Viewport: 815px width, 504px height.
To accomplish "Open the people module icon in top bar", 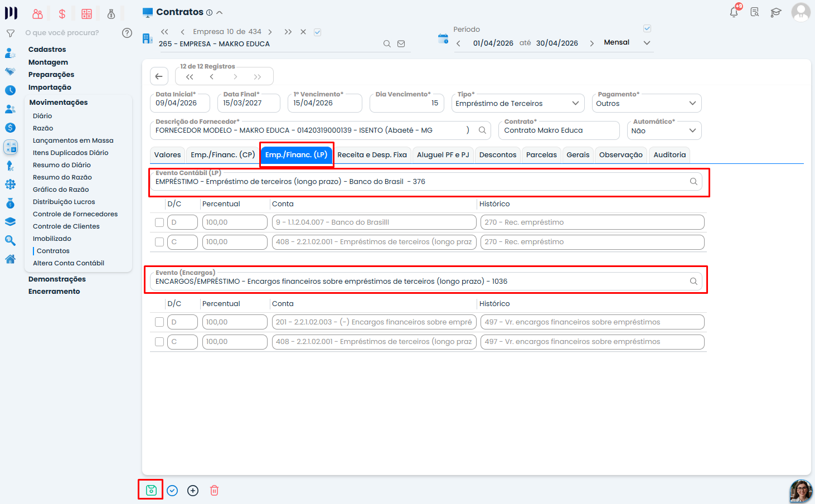I will (37, 14).
